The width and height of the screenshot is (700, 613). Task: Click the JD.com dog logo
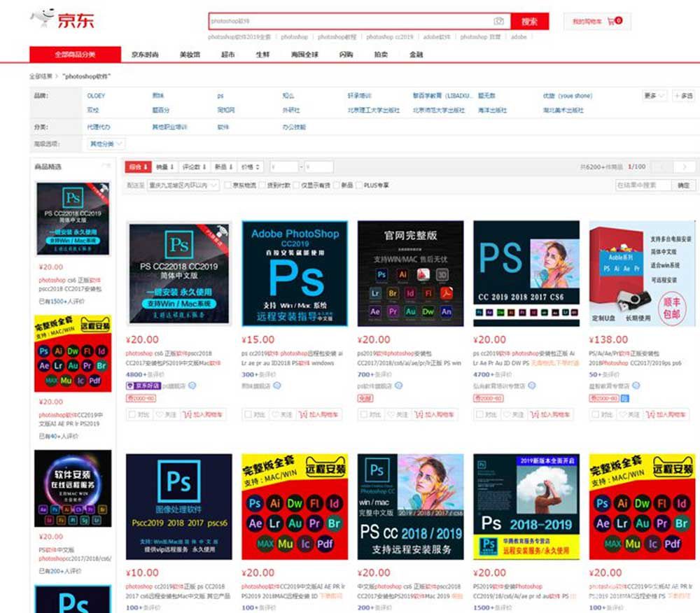click(x=43, y=18)
